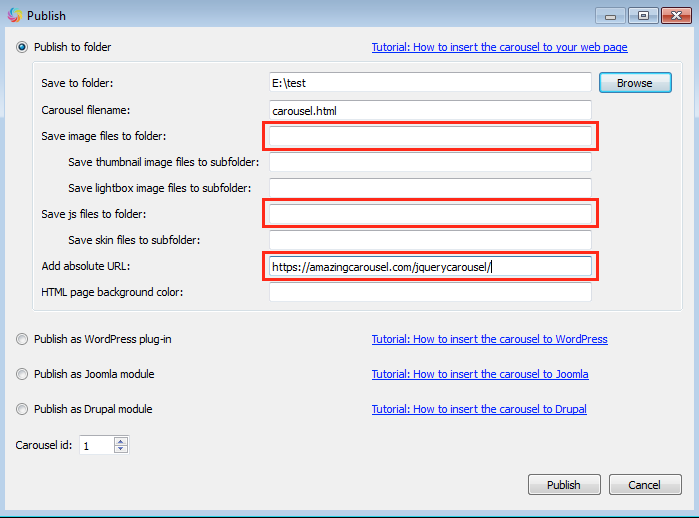Focus the Carousel filename field
The image size is (699, 518).
point(430,109)
